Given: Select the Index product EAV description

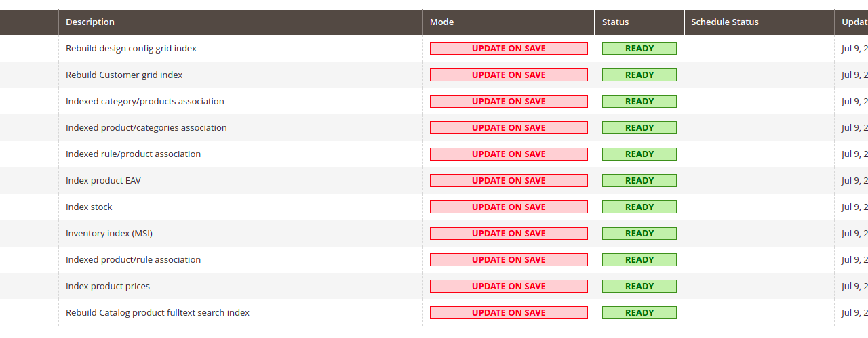Looking at the screenshot, I should pyautogui.click(x=103, y=181).
